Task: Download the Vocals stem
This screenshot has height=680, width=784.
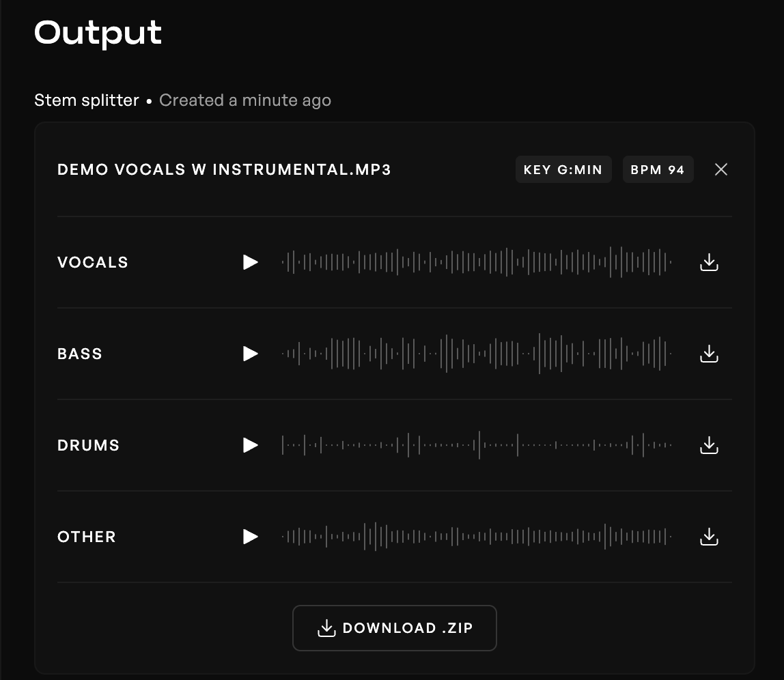Action: pos(709,262)
